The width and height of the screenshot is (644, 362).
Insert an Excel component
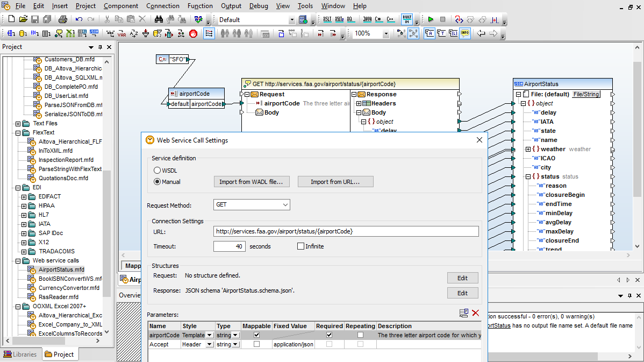click(x=70, y=34)
